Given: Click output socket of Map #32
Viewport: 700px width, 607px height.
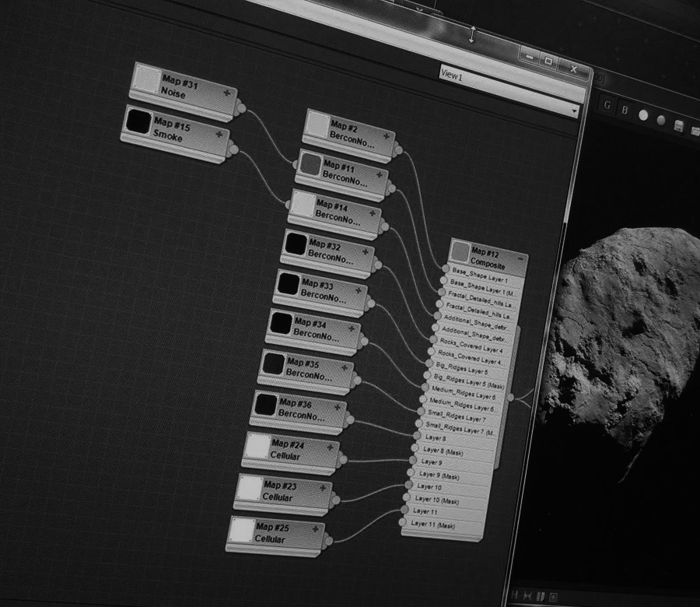Looking at the screenshot, I should tap(378, 265).
